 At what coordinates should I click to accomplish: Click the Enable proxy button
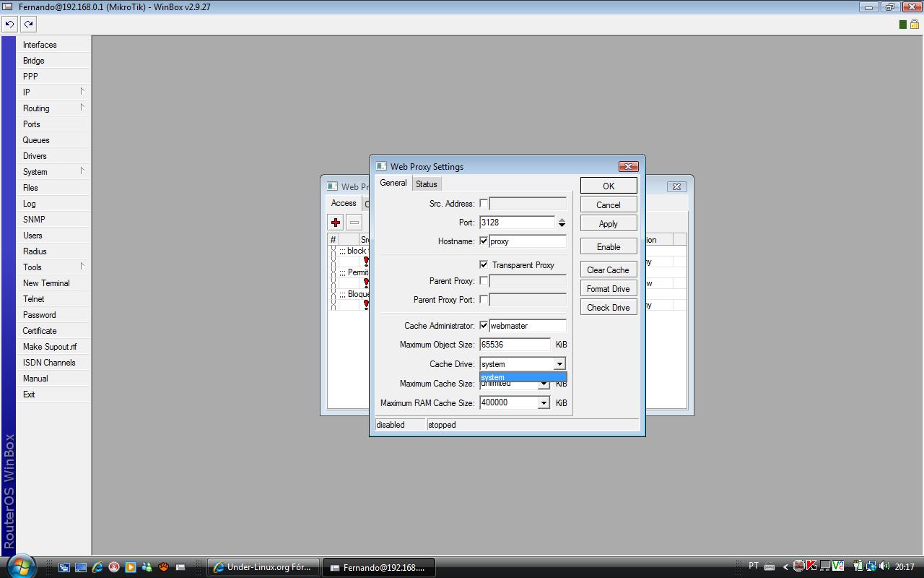tap(609, 246)
